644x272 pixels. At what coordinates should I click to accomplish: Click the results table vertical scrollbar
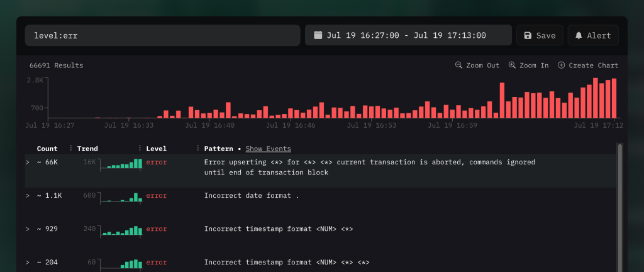[x=620, y=208]
